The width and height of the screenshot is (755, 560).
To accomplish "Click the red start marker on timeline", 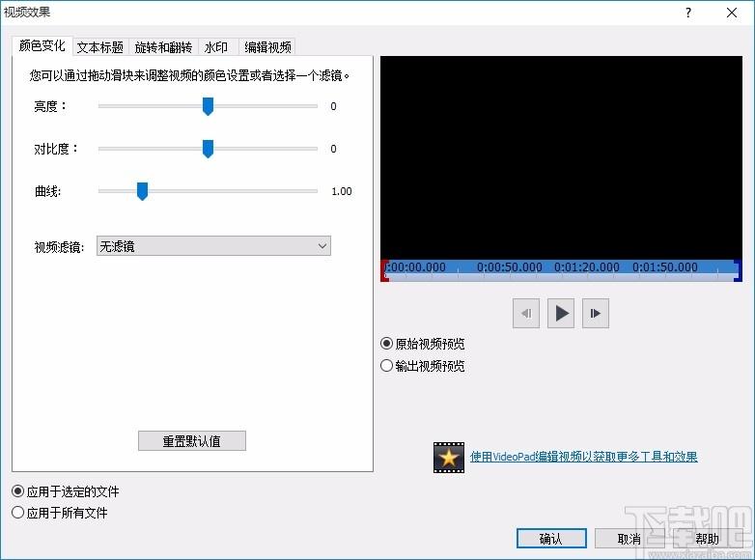I will [384, 270].
